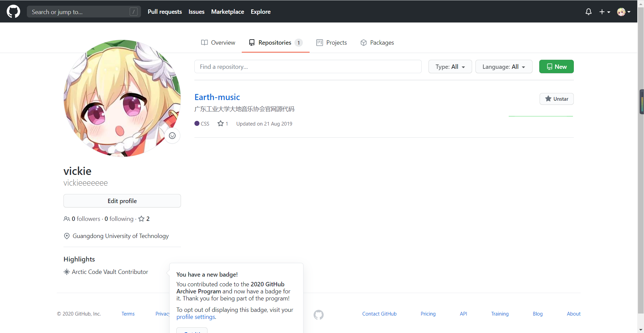Open the user avatar menu in header

pos(624,12)
